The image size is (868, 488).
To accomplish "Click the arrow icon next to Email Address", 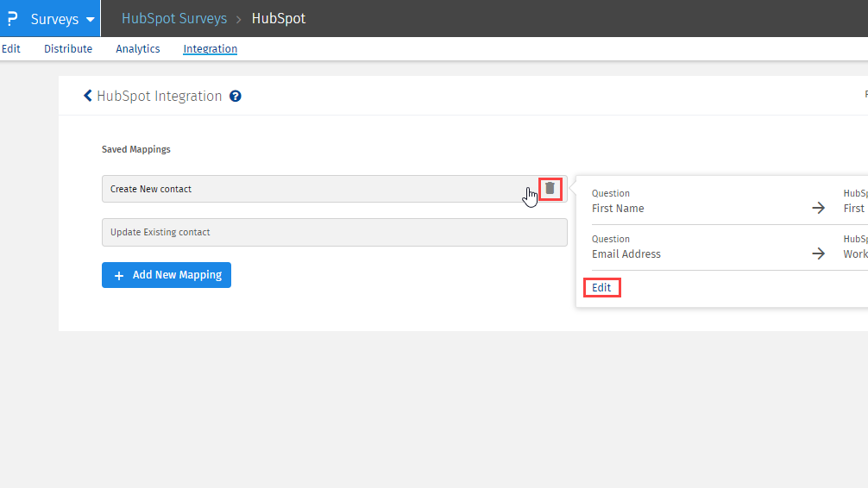I will (x=818, y=253).
